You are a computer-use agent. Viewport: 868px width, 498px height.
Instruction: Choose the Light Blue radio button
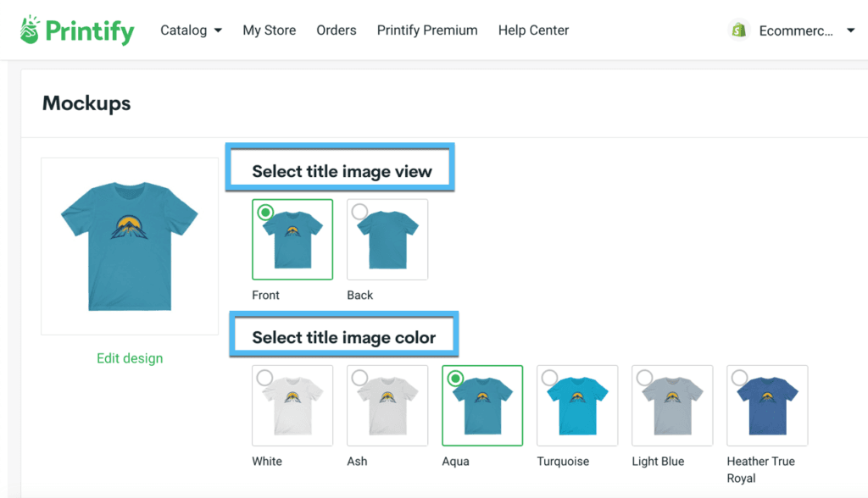644,378
